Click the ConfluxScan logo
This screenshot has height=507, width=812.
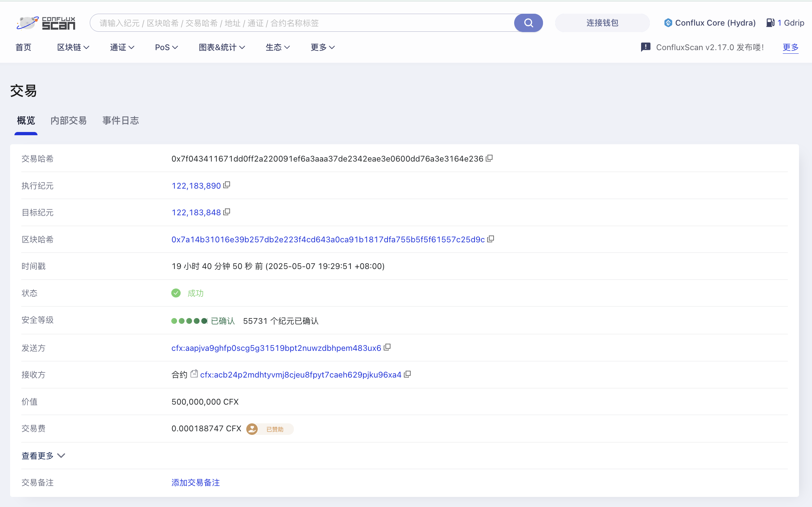click(46, 23)
